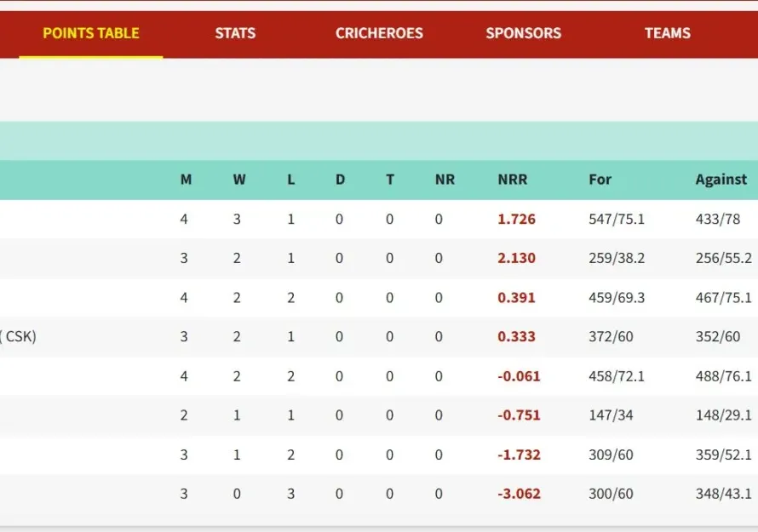The image size is (758, 532).
Task: Click the NRR column header
Action: 513,180
